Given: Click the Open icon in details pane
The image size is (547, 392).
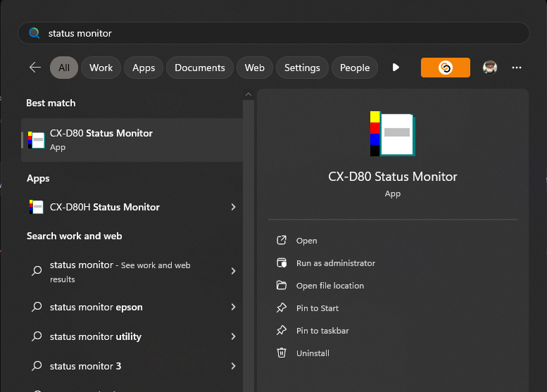Looking at the screenshot, I should click(x=282, y=240).
